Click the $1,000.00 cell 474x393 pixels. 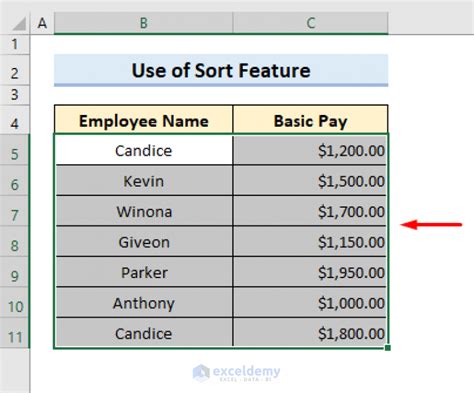point(310,303)
